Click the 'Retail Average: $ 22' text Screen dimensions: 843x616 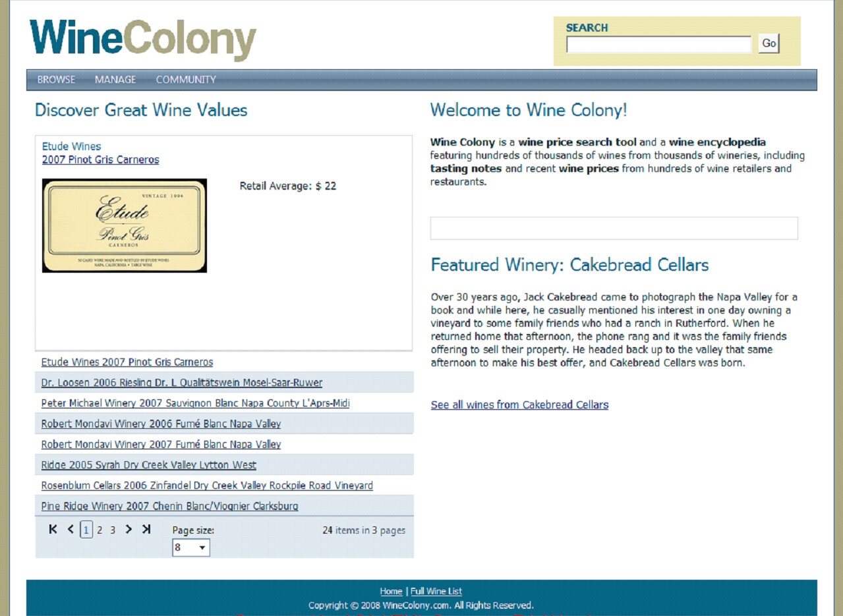(x=288, y=186)
